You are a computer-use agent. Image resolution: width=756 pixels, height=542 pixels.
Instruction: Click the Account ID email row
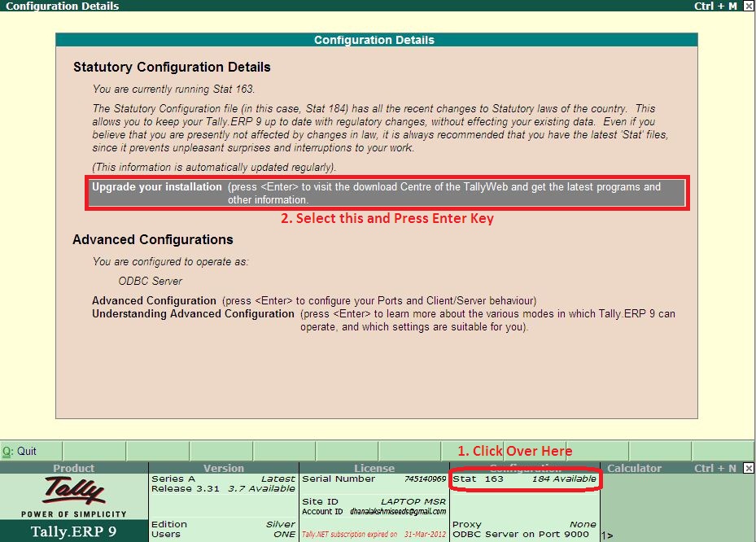click(x=374, y=511)
